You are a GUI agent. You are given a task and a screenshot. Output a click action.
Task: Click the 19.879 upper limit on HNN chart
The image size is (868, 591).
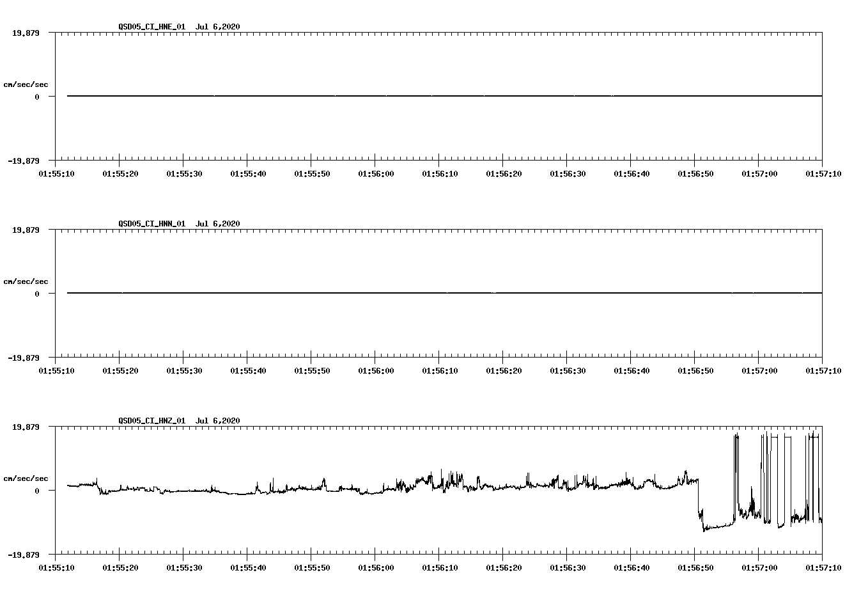pyautogui.click(x=26, y=230)
